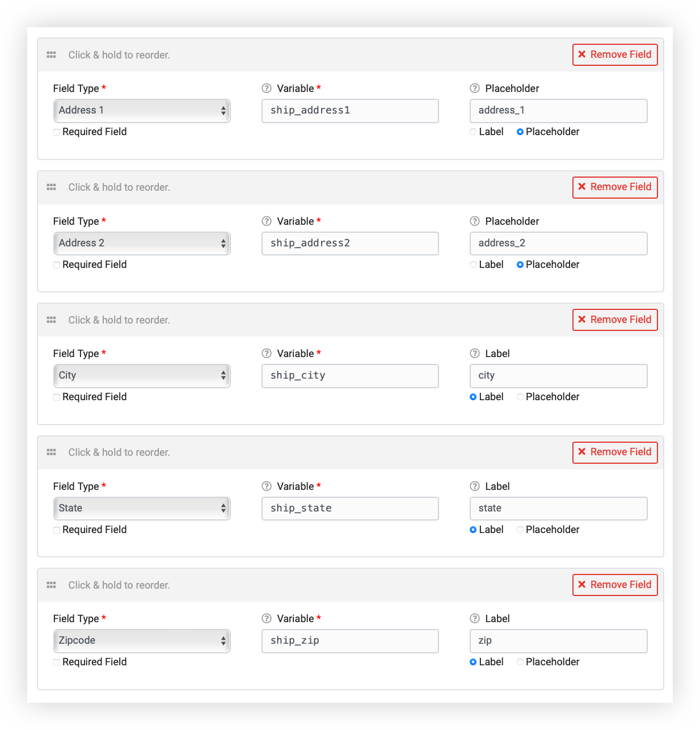The image size is (700, 730).
Task: Remove the Address 2 field
Action: (615, 187)
